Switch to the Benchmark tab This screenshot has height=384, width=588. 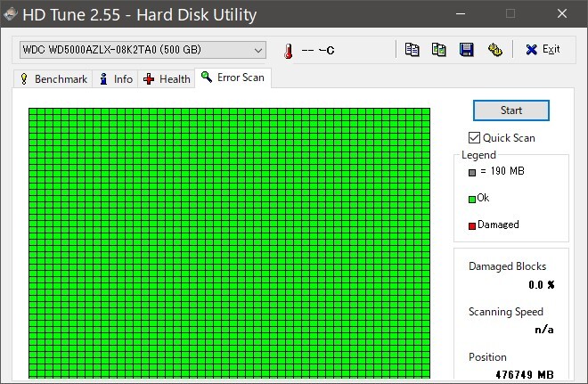53,79
